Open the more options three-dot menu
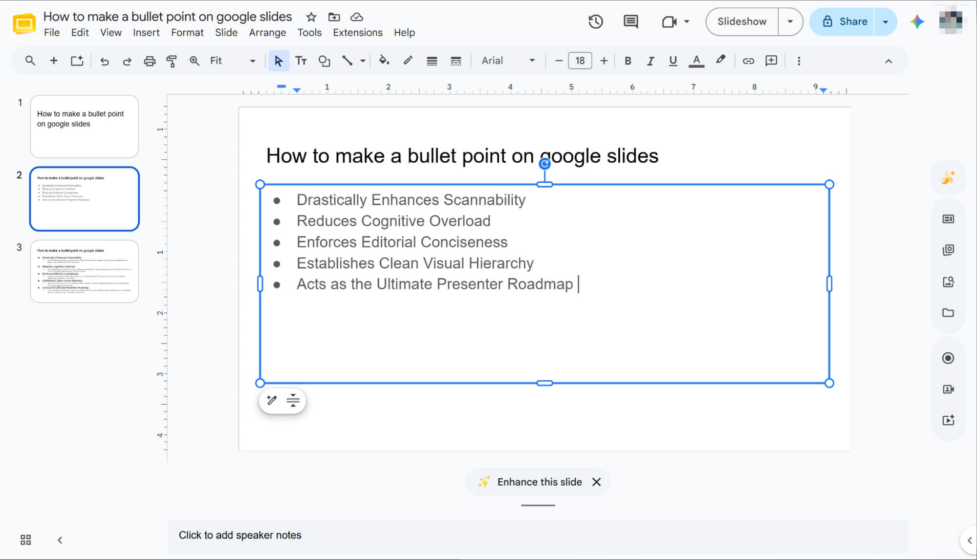Viewport: 977px width, 560px height. point(799,61)
